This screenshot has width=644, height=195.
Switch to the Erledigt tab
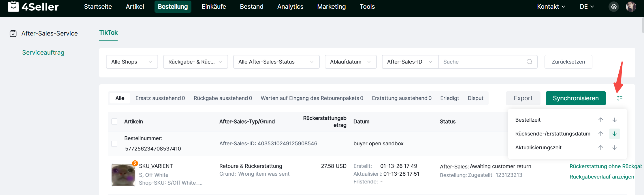click(x=449, y=98)
